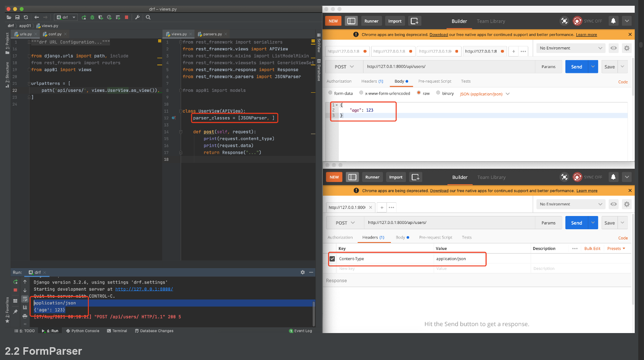This screenshot has width=644, height=360.
Task: Select the form-data radio button
Action: (x=330, y=93)
